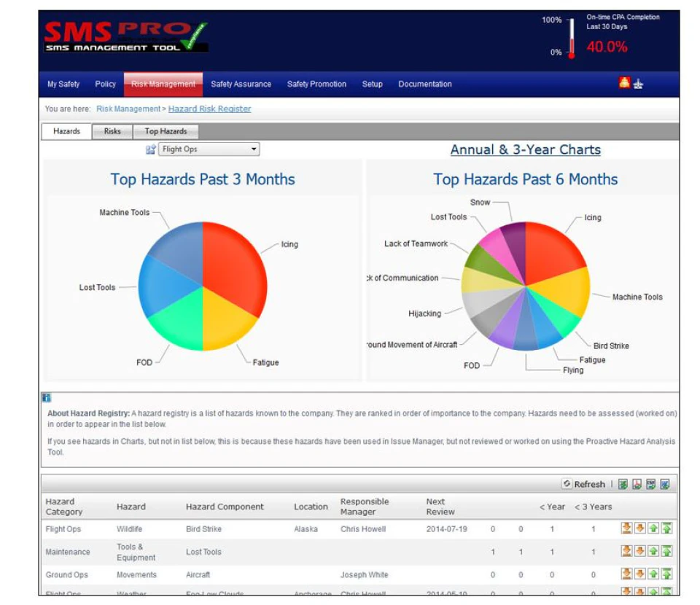The height and width of the screenshot is (605, 700).
Task: Select the airplane icon in the navigation bar
Action: [x=639, y=84]
